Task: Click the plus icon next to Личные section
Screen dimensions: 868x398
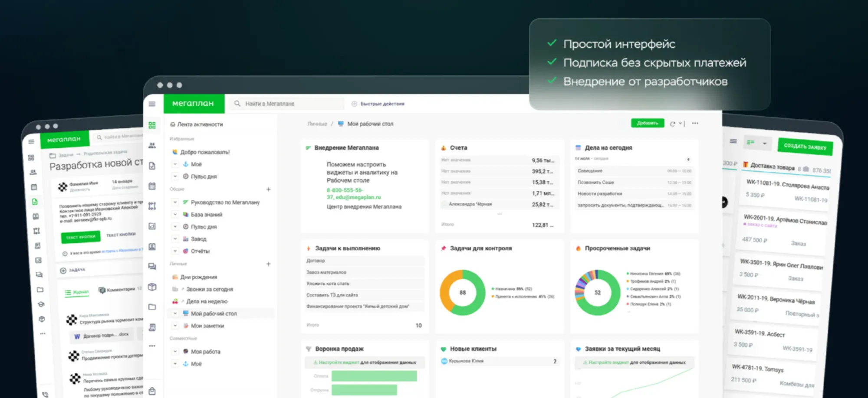Action: point(268,264)
